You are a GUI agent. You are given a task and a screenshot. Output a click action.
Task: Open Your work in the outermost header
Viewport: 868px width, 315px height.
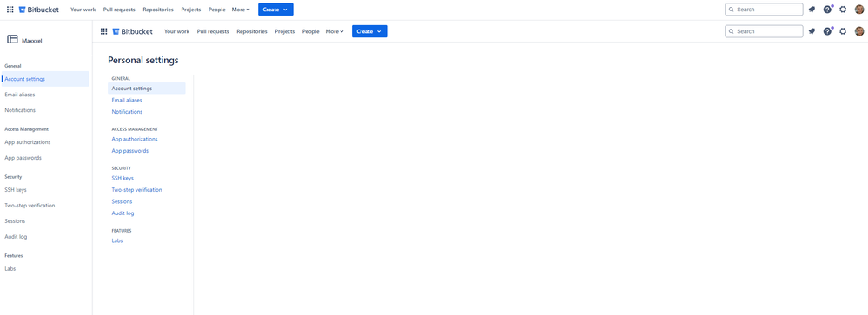coord(83,10)
